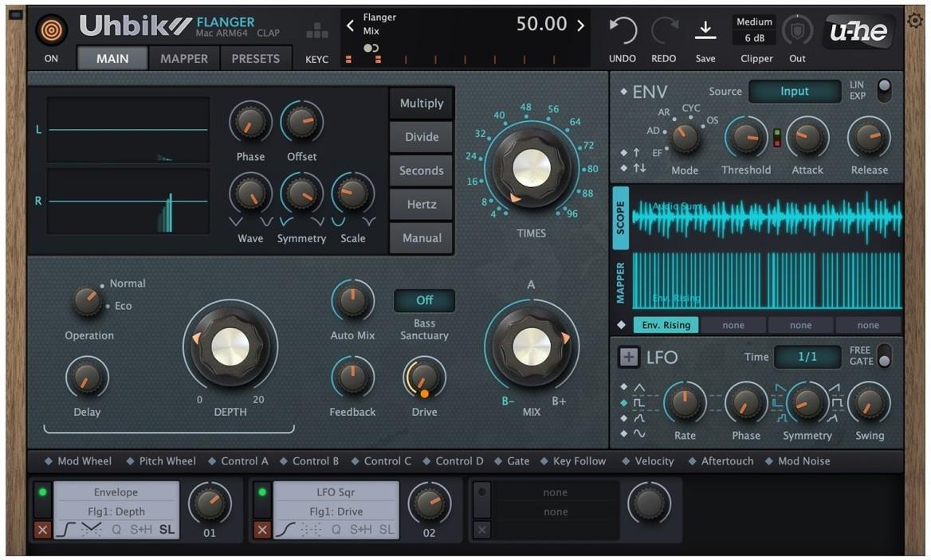Open the Flg1: Drive target selector
The height and width of the screenshot is (560, 931).
tap(336, 511)
